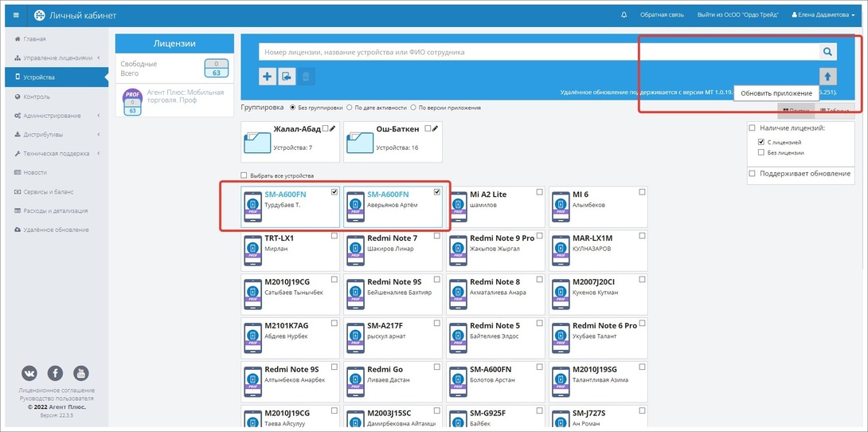Click phone icon of Redmi Note 7 device
Image resolution: width=868 pixels, height=432 pixels.
[355, 250]
